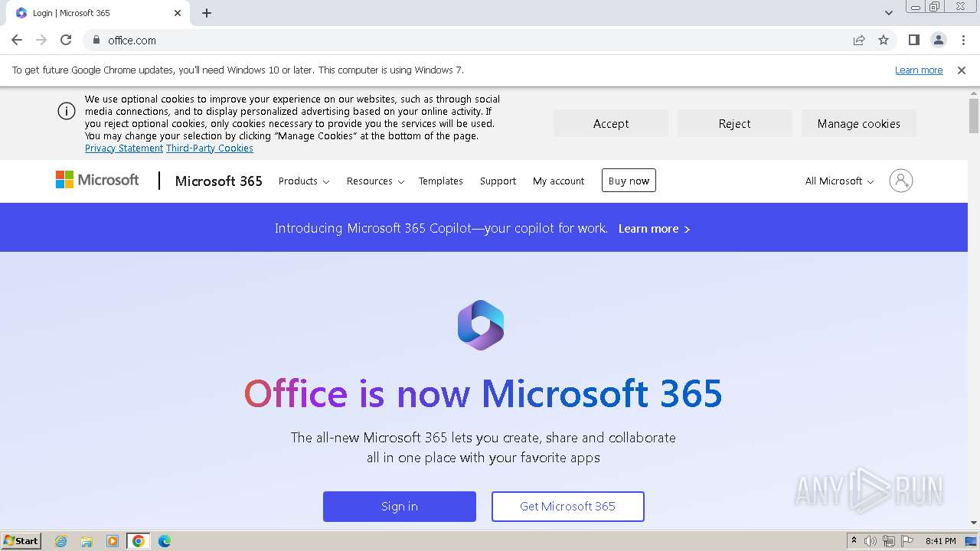The image size is (980, 551).
Task: Expand the Products menu
Action: pos(304,181)
